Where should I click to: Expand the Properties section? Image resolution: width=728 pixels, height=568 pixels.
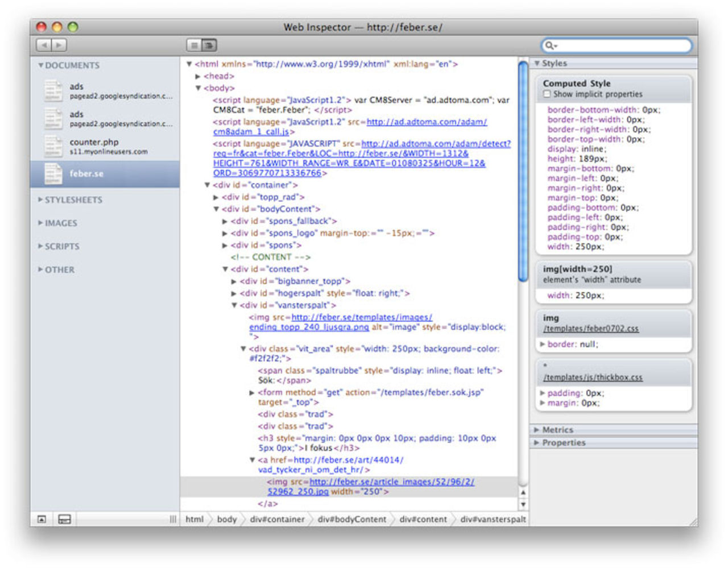click(563, 442)
